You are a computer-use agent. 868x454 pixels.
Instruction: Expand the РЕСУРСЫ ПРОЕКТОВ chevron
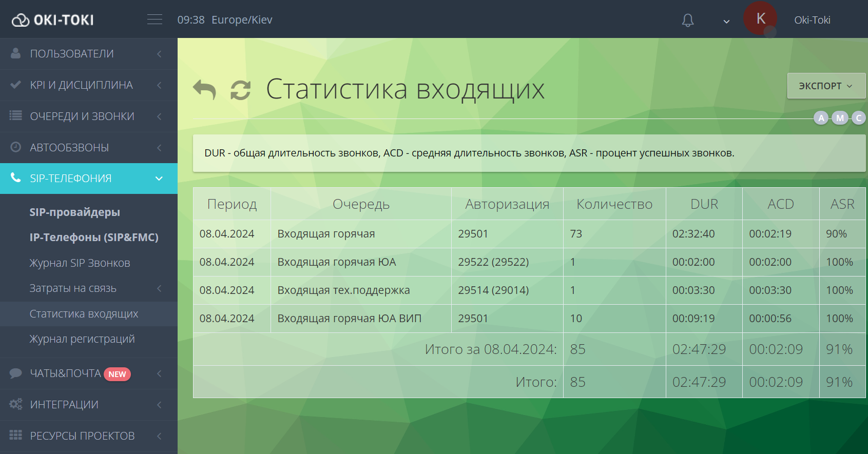(x=159, y=436)
